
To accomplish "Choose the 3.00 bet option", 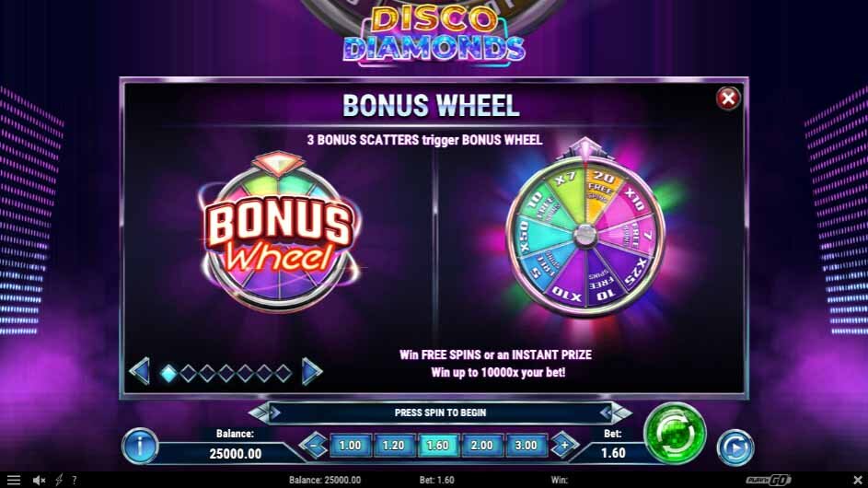I will click(526, 446).
